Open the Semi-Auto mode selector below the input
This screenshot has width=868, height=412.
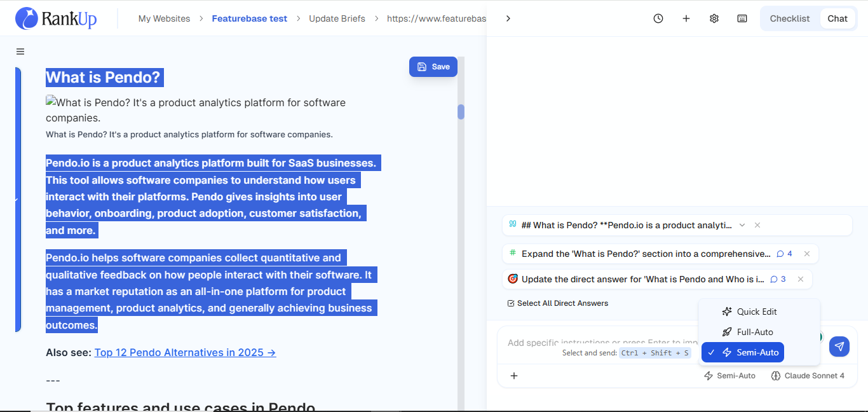click(x=729, y=376)
